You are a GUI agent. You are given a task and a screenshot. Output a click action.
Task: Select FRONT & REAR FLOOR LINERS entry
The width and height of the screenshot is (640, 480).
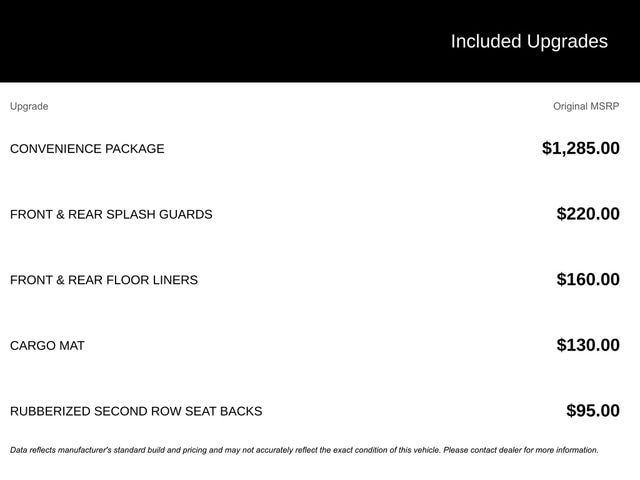pos(104,280)
